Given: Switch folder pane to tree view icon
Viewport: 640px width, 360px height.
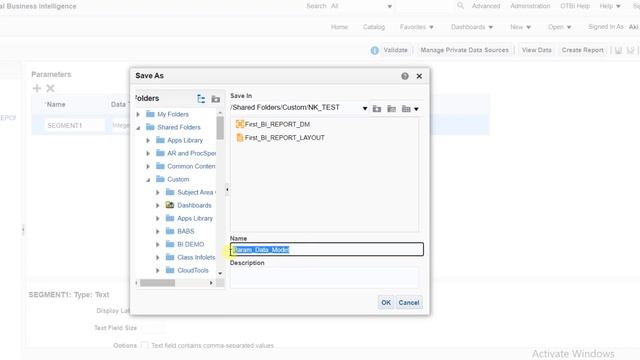Looking at the screenshot, I should click(201, 99).
